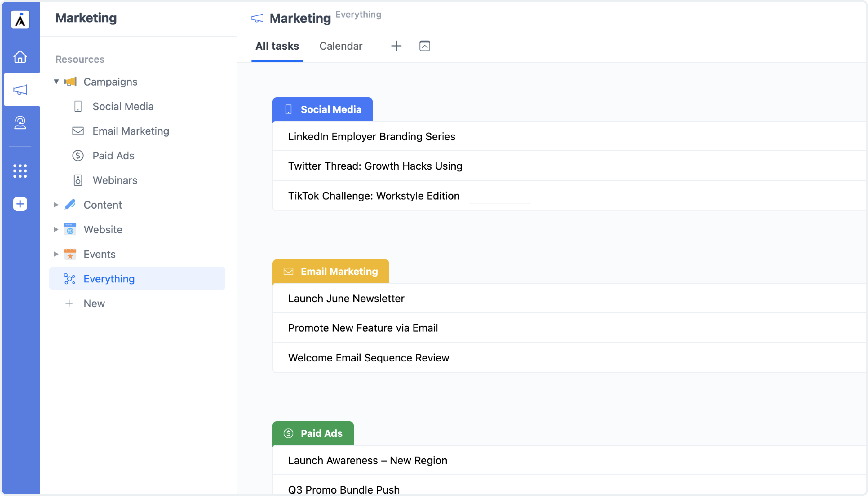Open the Marketing megaphone sidebar icon
Viewport: 868px width, 496px height.
[20, 90]
